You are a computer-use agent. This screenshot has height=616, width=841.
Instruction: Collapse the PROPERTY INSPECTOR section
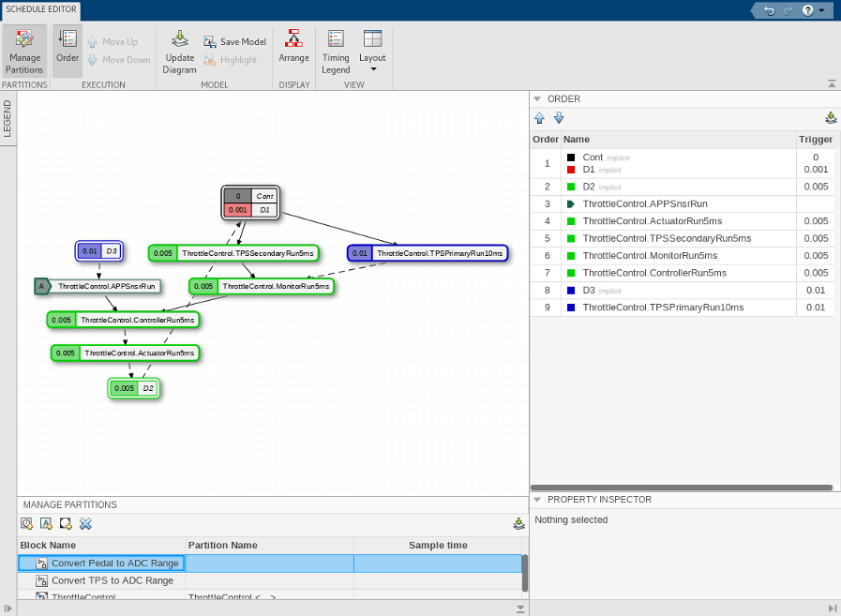coord(537,500)
